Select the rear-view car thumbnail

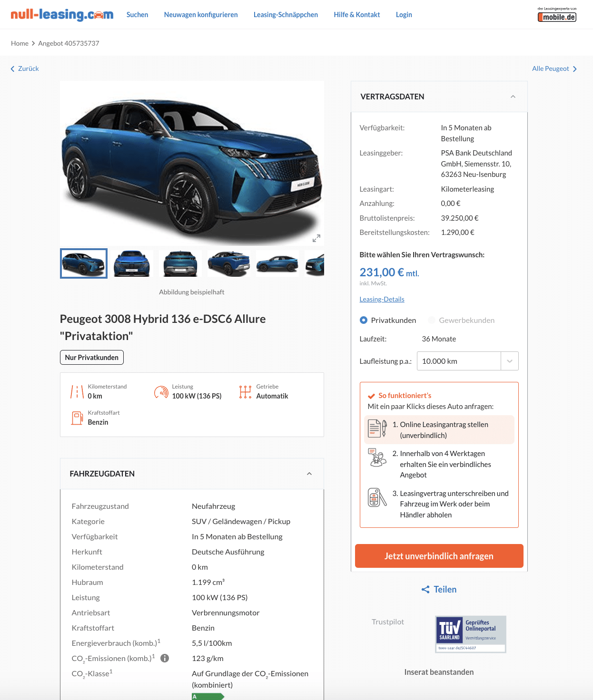[180, 263]
